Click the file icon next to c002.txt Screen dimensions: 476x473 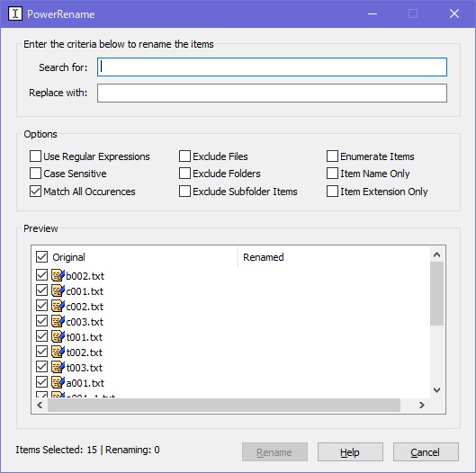(x=58, y=306)
